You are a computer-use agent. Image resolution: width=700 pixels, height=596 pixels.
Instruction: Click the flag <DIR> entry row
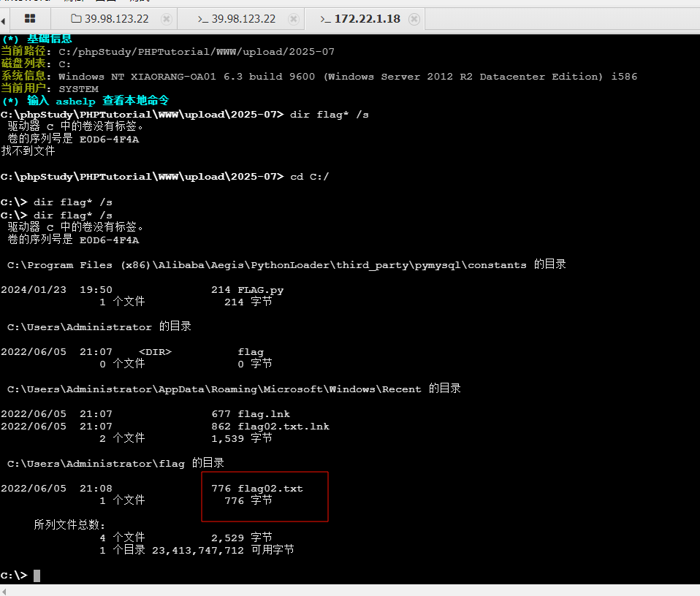(132, 352)
